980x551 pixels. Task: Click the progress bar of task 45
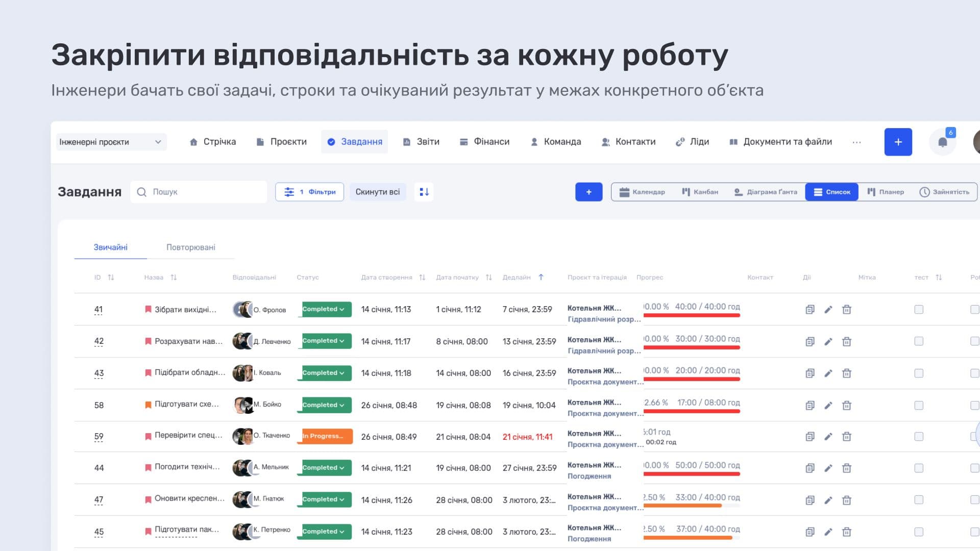coord(692,538)
